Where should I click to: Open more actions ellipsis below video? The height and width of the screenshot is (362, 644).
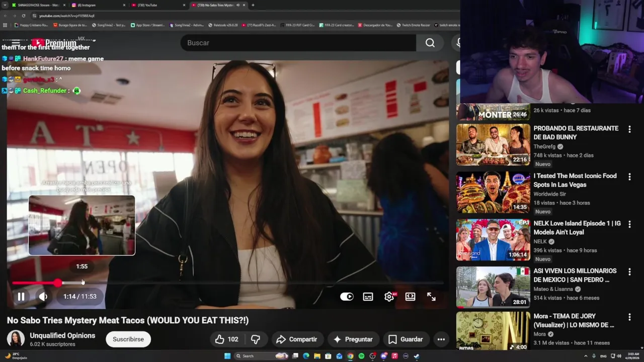[x=441, y=339]
